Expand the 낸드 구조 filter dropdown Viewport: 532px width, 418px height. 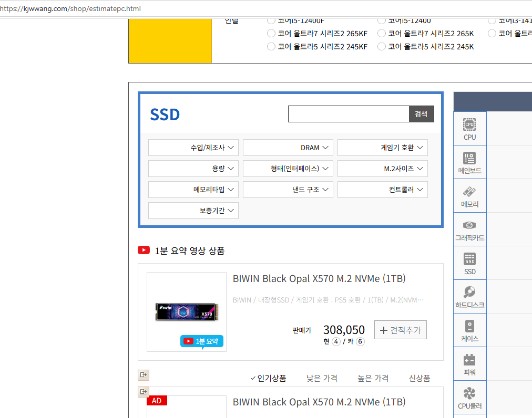pyautogui.click(x=288, y=190)
